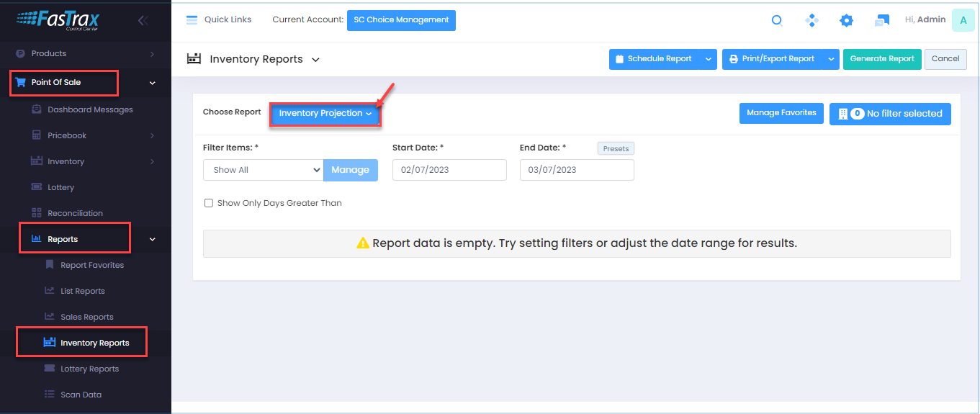Open the Inventory Projection report dropdown
This screenshot has width=980, height=414.
(325, 114)
